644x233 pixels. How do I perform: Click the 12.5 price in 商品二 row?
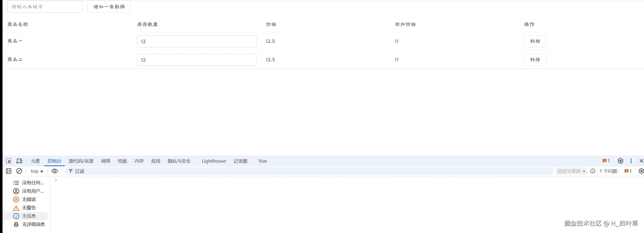tap(270, 60)
